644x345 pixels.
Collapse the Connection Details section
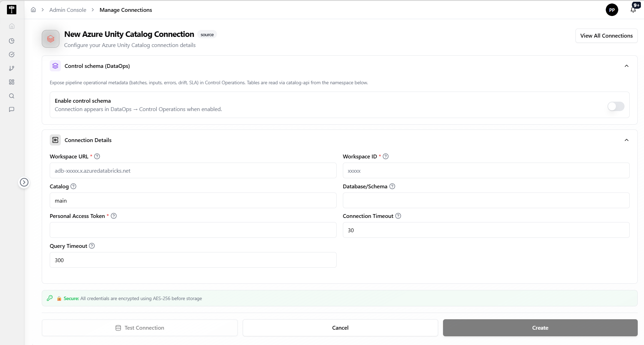click(627, 140)
